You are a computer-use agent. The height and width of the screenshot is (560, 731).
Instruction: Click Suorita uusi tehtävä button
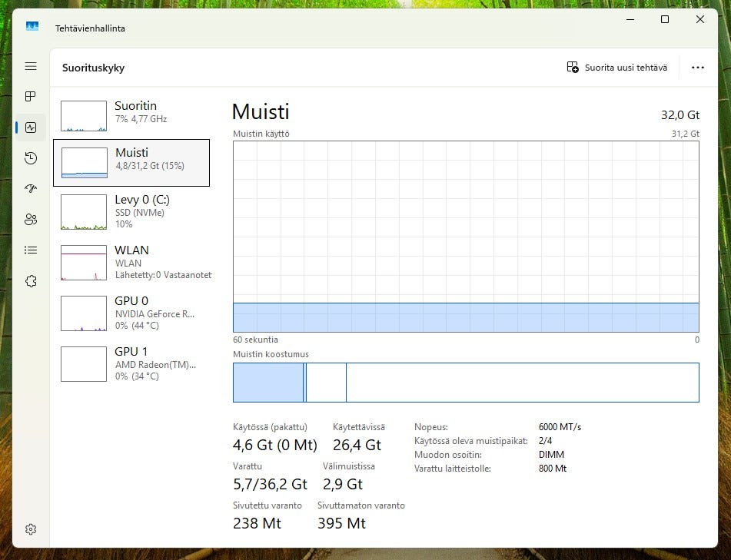tap(617, 68)
